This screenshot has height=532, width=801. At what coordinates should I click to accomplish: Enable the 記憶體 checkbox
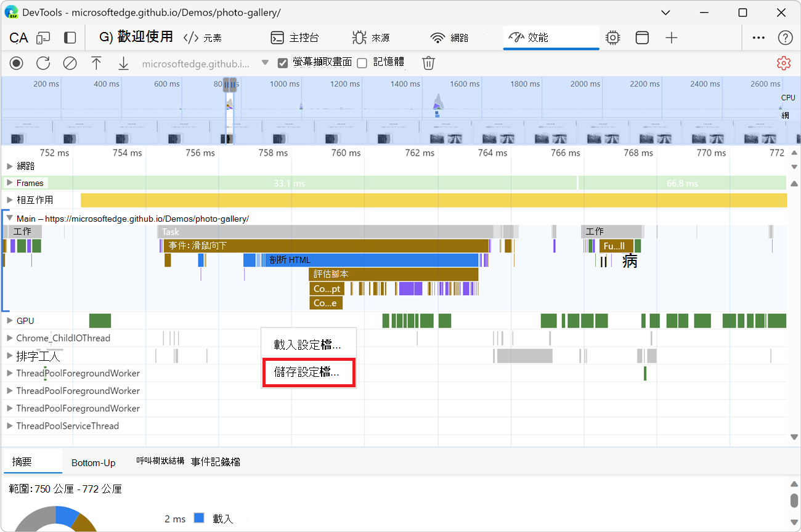pos(362,63)
